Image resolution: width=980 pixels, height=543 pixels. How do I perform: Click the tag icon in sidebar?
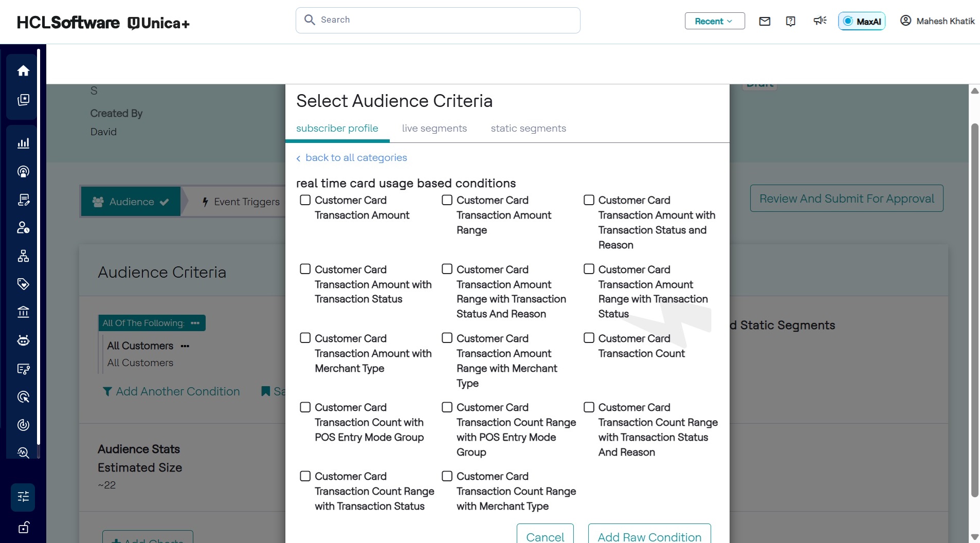pyautogui.click(x=23, y=284)
